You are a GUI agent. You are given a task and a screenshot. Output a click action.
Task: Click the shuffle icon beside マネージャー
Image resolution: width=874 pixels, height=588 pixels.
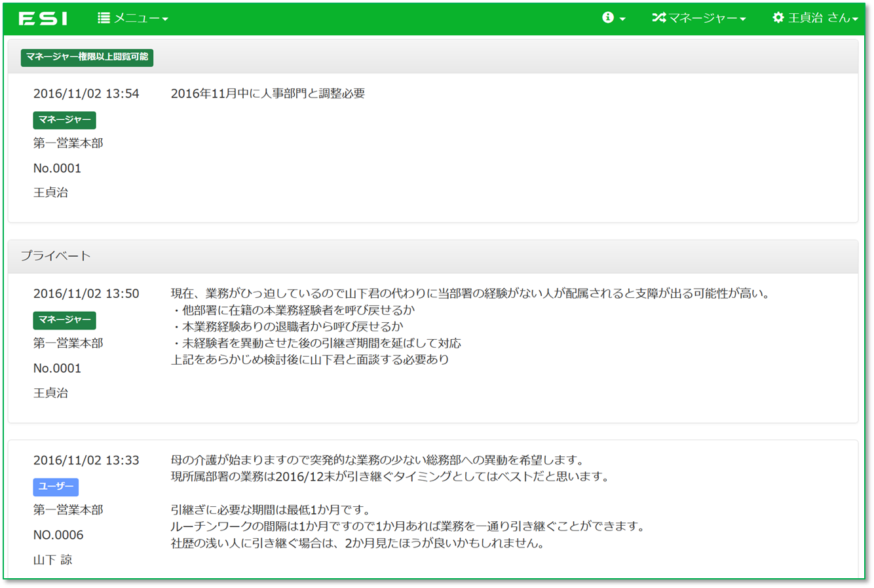(x=658, y=18)
